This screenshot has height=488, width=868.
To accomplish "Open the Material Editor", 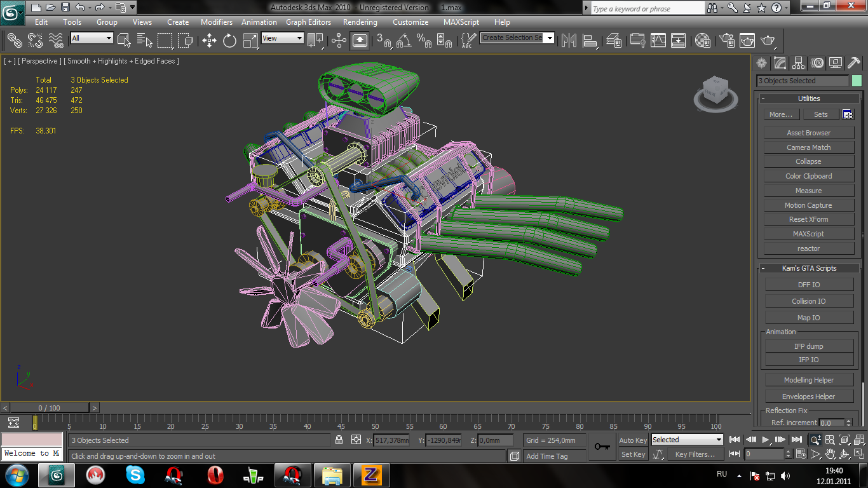I will pos(702,41).
